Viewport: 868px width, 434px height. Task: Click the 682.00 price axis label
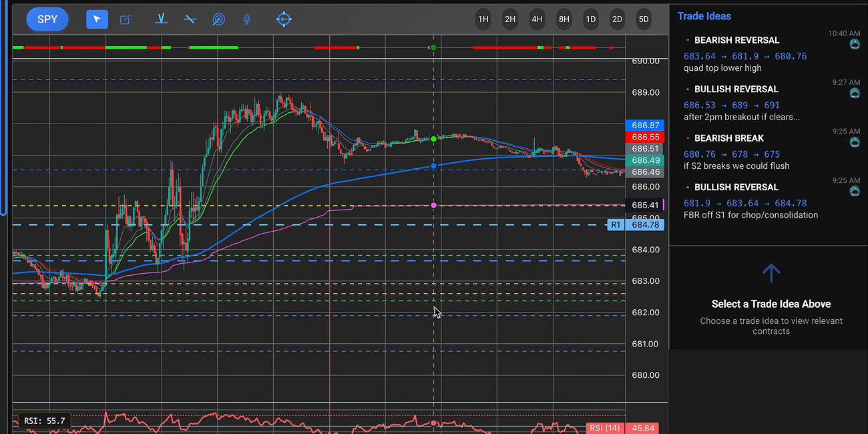(x=646, y=312)
